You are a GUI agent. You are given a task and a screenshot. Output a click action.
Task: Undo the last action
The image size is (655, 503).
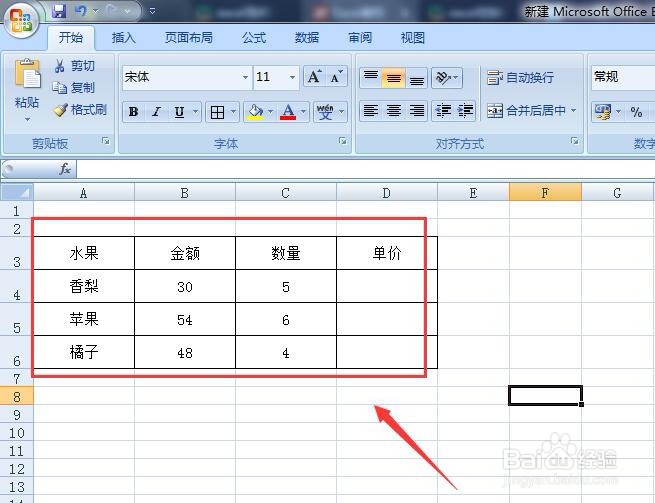tap(81, 11)
